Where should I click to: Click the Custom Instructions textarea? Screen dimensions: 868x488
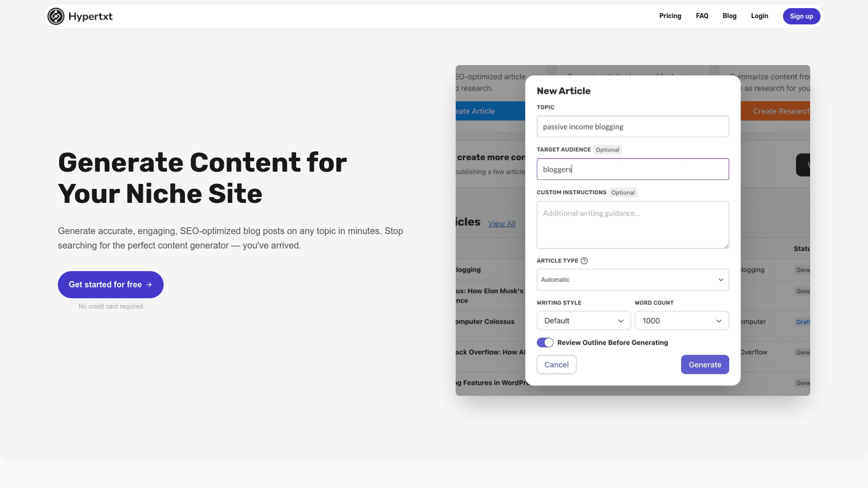pyautogui.click(x=632, y=225)
